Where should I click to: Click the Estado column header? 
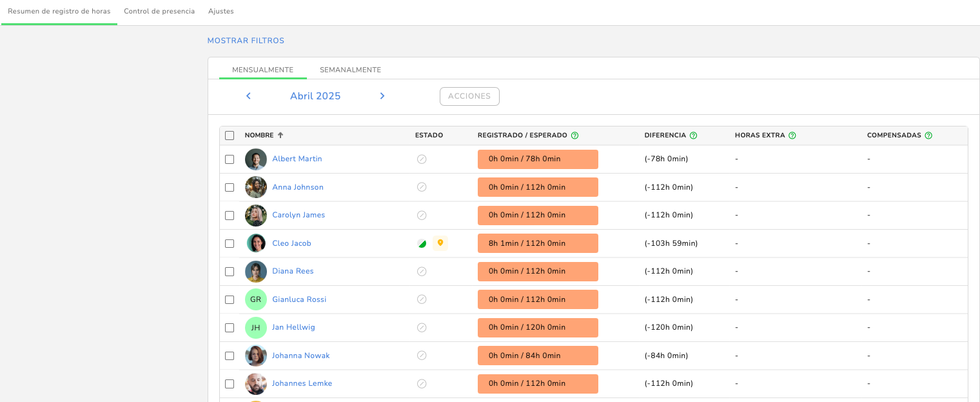click(x=429, y=136)
